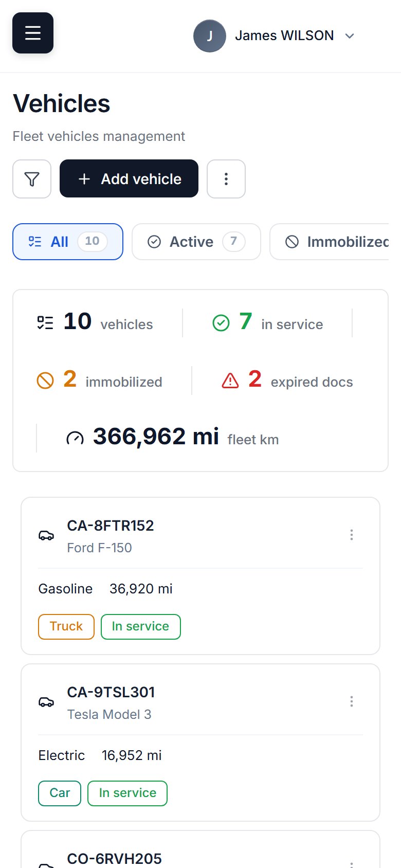
Task: Click the 7 in service summary stat
Action: [268, 323]
